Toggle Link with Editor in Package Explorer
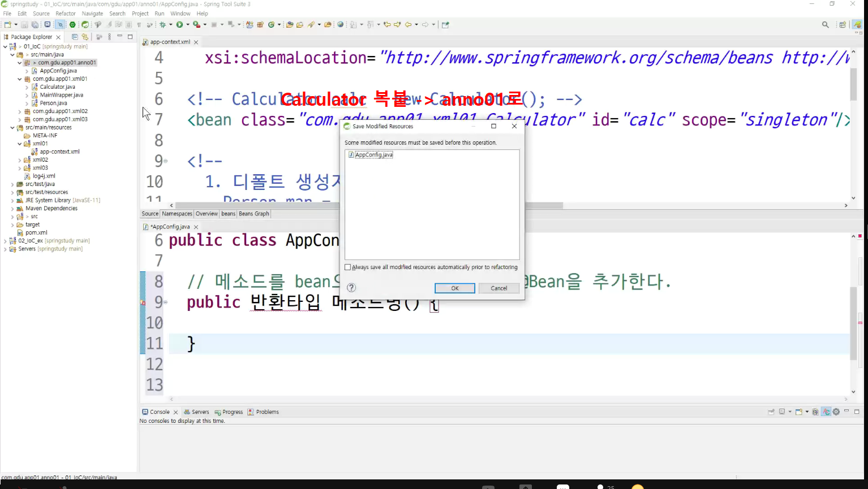The image size is (868, 489). [x=85, y=37]
